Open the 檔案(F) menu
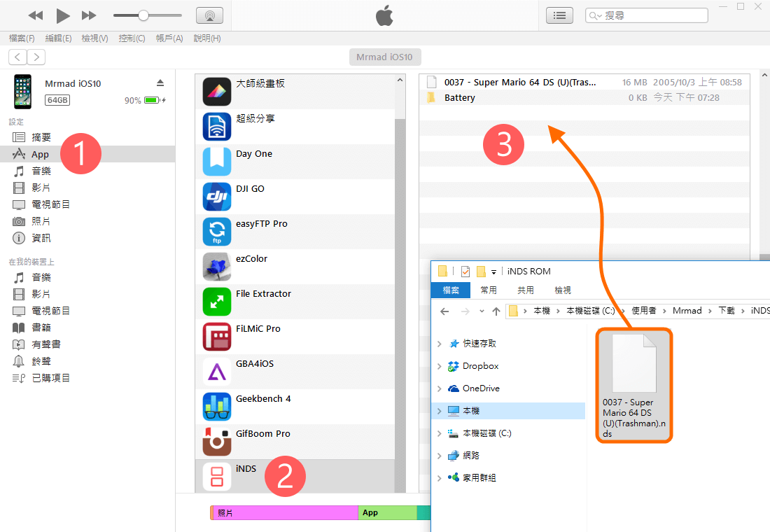Image resolution: width=770 pixels, height=532 pixels. 22,38
